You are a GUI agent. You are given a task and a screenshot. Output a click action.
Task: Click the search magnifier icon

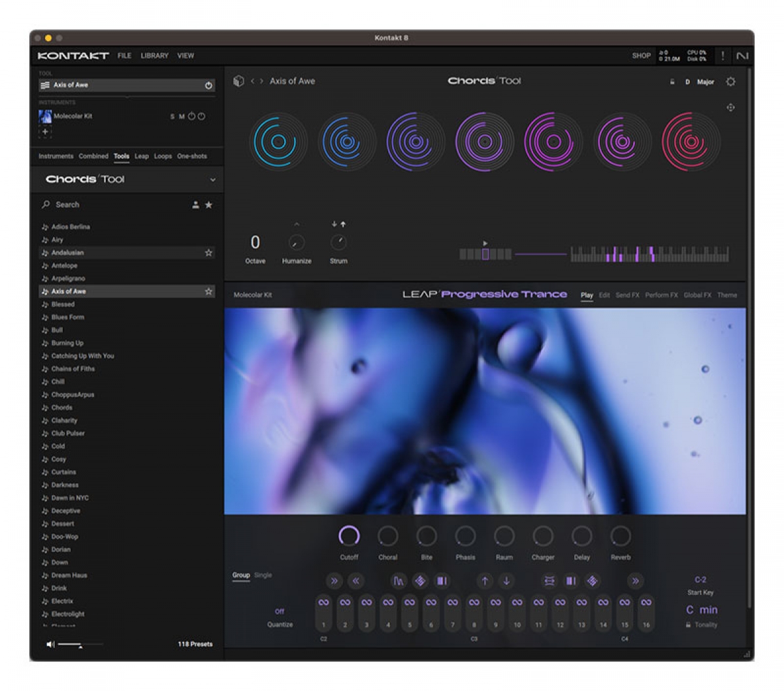pos(46,204)
